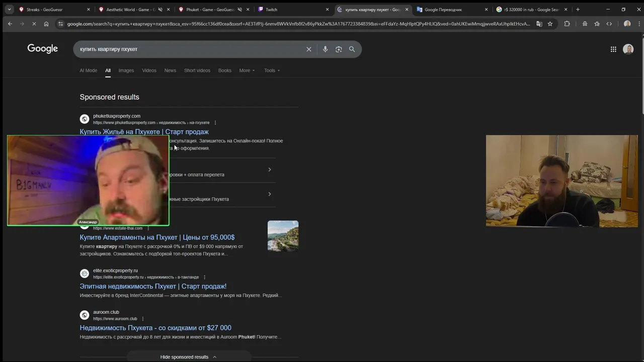
Task: Open options menu for phuketluxproperty.com ad
Action: [215, 123]
